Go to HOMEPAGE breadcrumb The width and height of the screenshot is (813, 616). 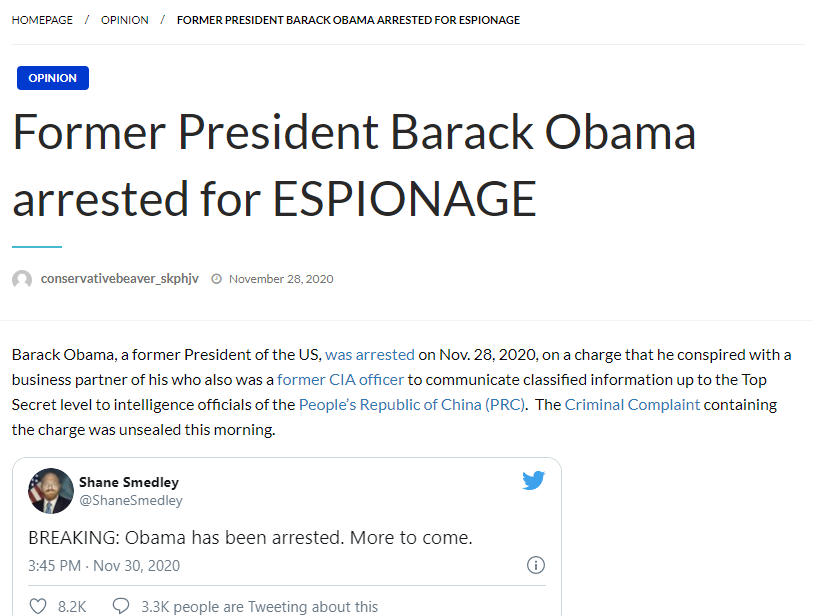tap(42, 20)
